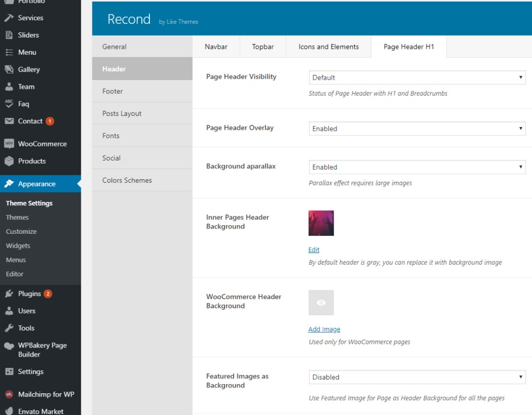The image size is (532, 415).
Task: Open the Posts Layout section
Action: pyautogui.click(x=142, y=114)
